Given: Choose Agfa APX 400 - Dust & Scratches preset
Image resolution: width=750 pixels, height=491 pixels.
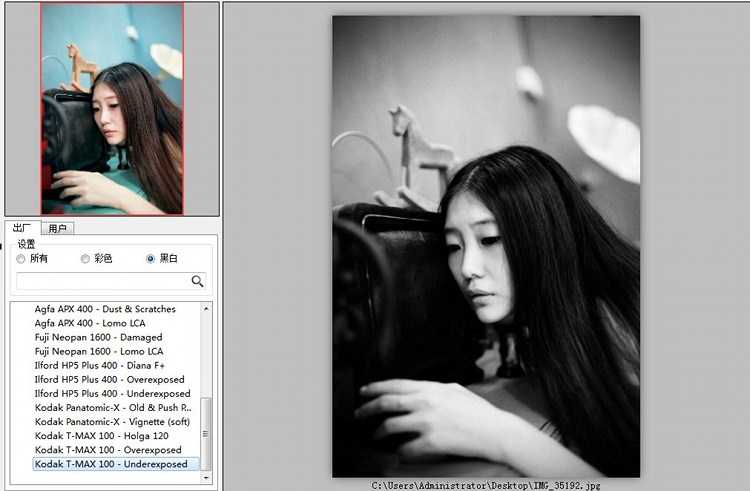Looking at the screenshot, I should point(105,309).
